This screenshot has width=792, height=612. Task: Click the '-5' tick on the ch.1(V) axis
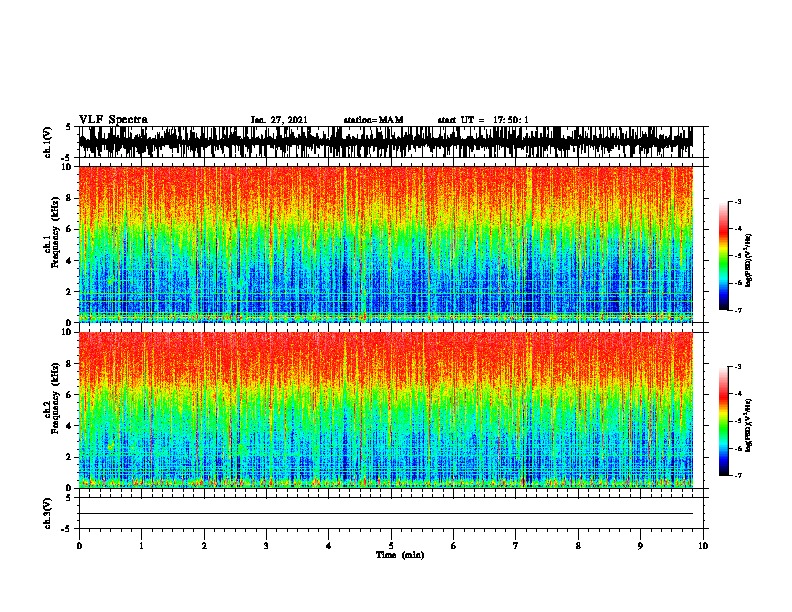(66, 158)
